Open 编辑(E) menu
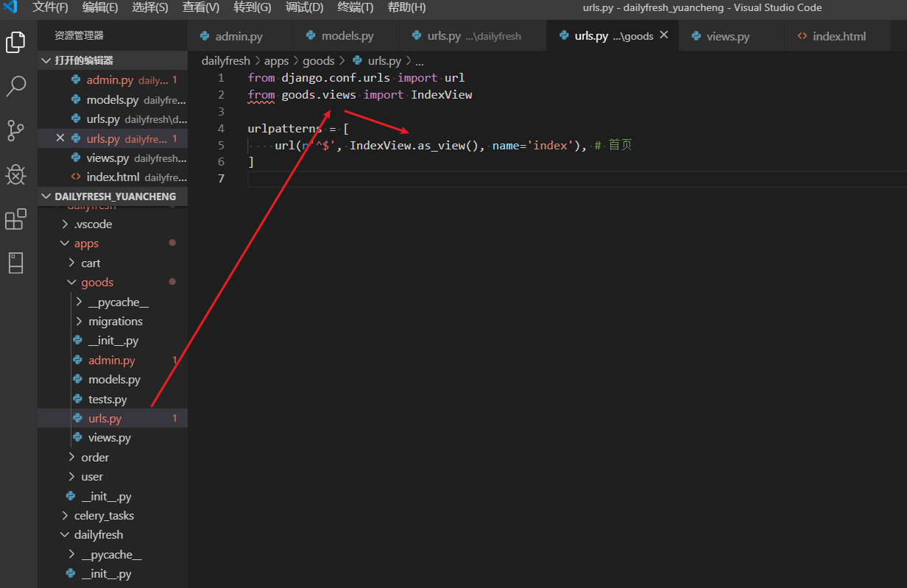Viewport: 907px width, 588px height. click(x=100, y=7)
